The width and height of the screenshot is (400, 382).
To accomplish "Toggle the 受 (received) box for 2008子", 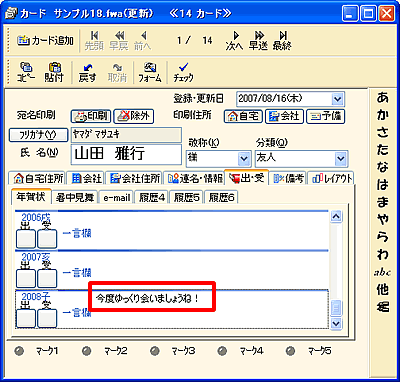I will 47,318.
